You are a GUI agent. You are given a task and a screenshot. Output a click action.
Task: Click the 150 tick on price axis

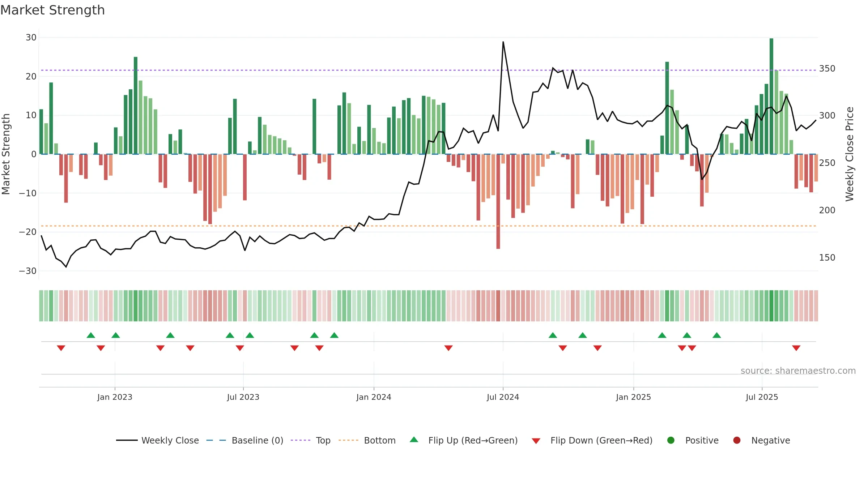(x=827, y=258)
